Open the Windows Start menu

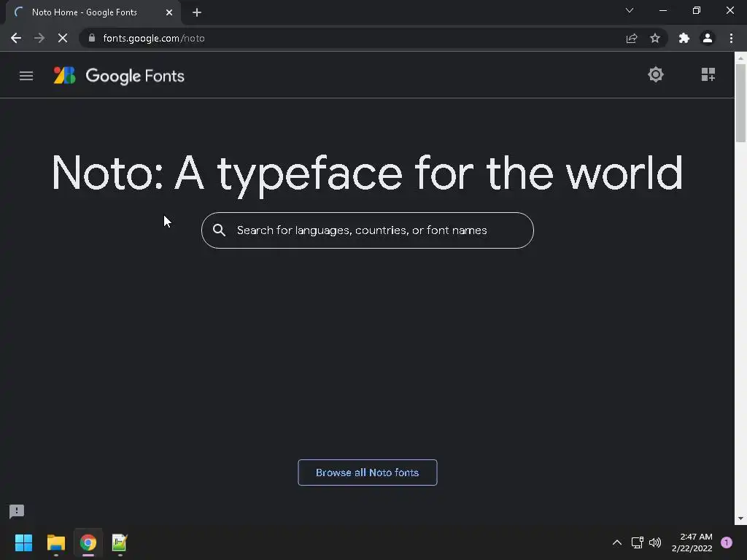(x=23, y=542)
